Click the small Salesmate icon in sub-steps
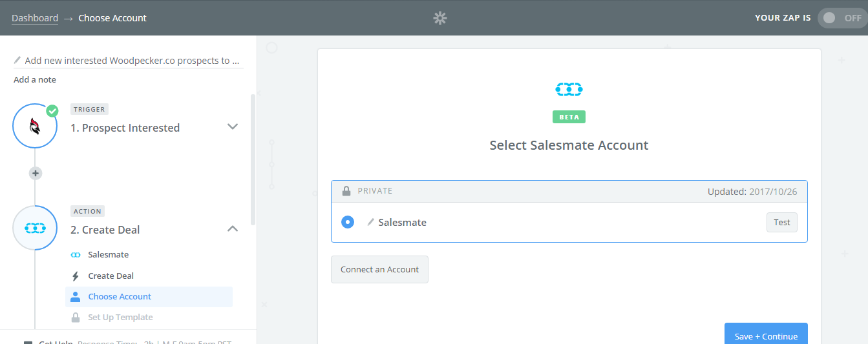 click(x=76, y=255)
